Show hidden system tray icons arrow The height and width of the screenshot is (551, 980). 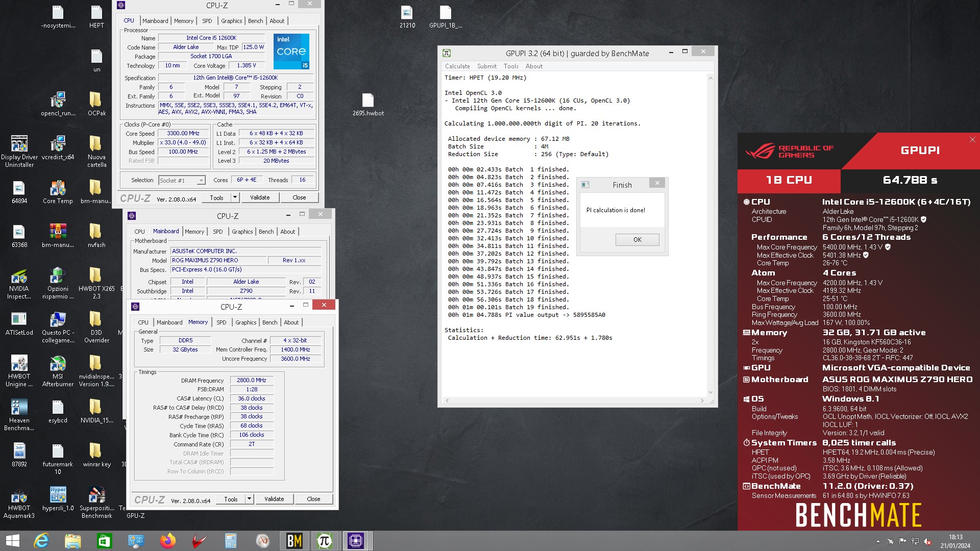pos(878,541)
